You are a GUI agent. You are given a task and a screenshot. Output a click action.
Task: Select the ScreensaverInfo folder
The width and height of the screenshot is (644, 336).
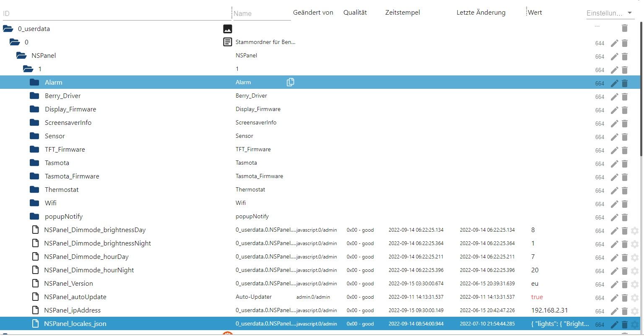click(x=68, y=123)
